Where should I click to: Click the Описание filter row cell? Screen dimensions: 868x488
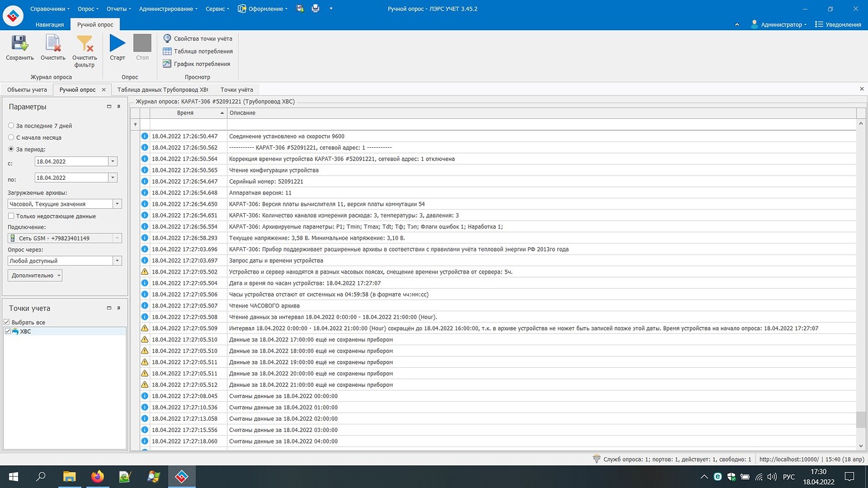coord(542,125)
